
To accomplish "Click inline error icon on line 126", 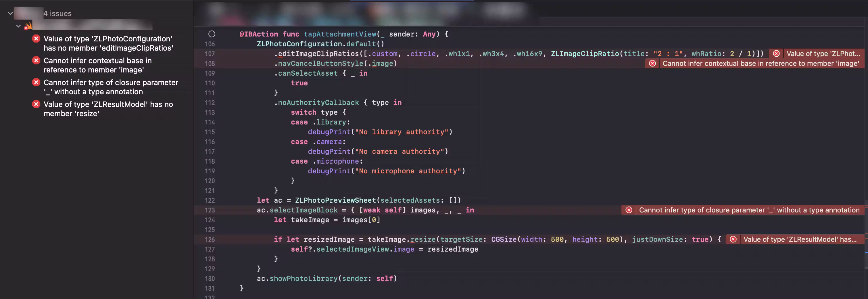I will (733, 239).
